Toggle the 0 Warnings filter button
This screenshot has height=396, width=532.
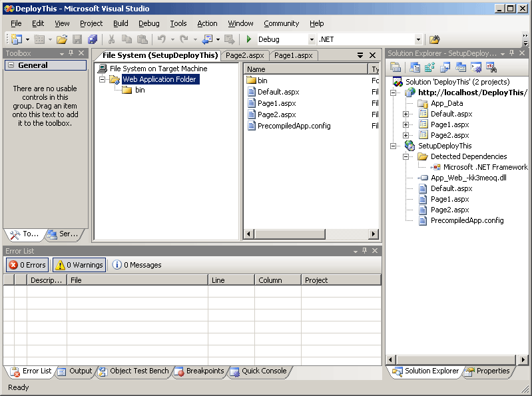click(79, 265)
